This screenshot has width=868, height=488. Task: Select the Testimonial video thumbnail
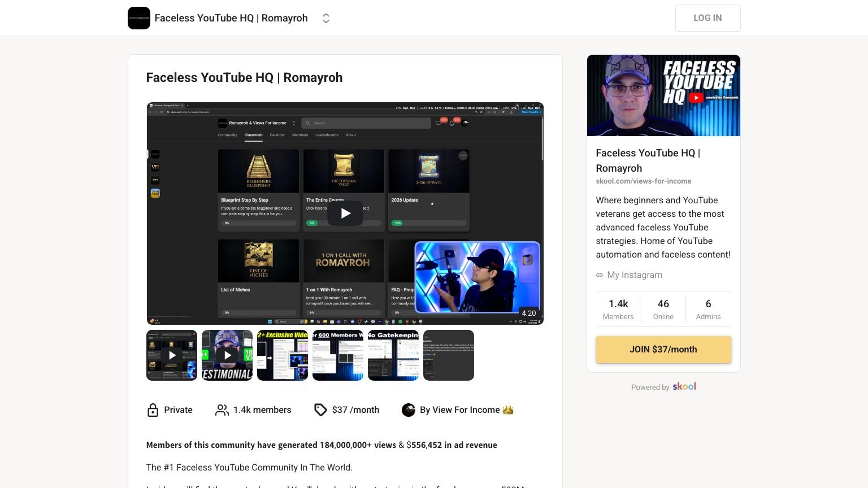(x=227, y=355)
